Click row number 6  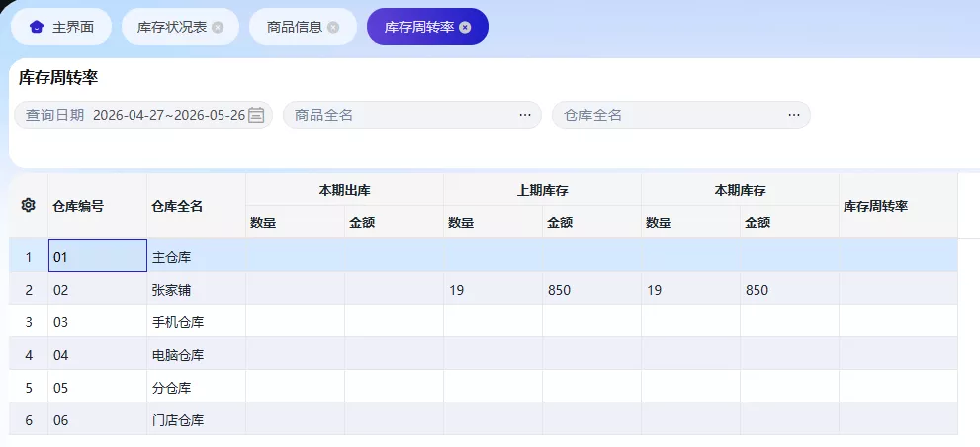28,419
